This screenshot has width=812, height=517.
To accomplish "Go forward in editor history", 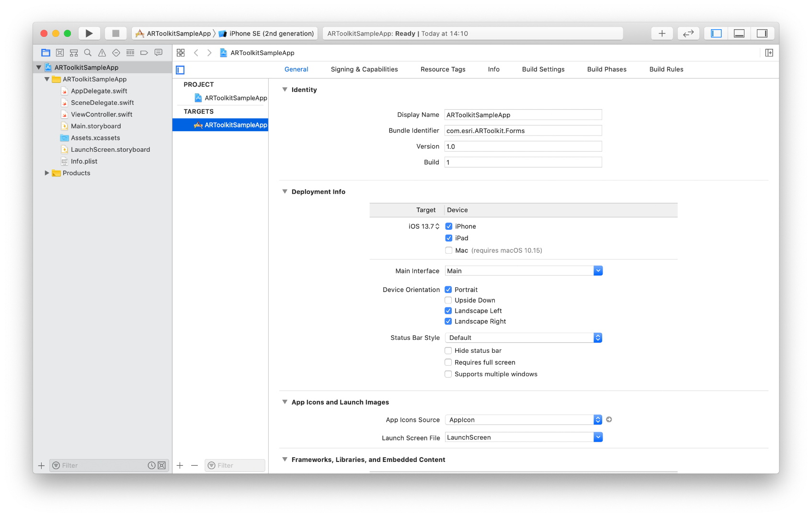I will [x=209, y=53].
